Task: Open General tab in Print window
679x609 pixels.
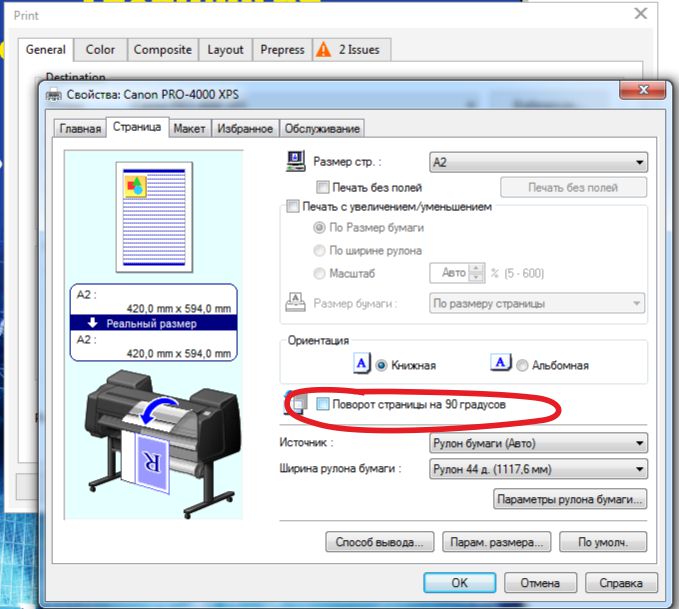Action: coord(46,49)
